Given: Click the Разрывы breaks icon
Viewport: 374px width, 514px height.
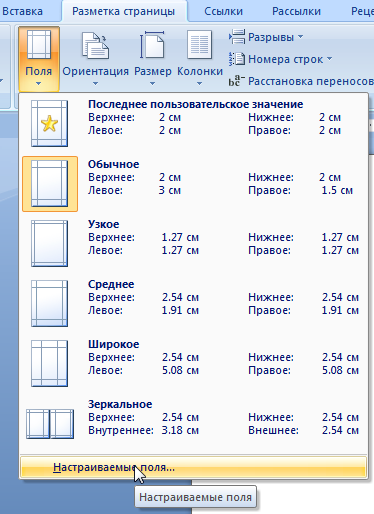Looking at the screenshot, I should [x=237, y=37].
